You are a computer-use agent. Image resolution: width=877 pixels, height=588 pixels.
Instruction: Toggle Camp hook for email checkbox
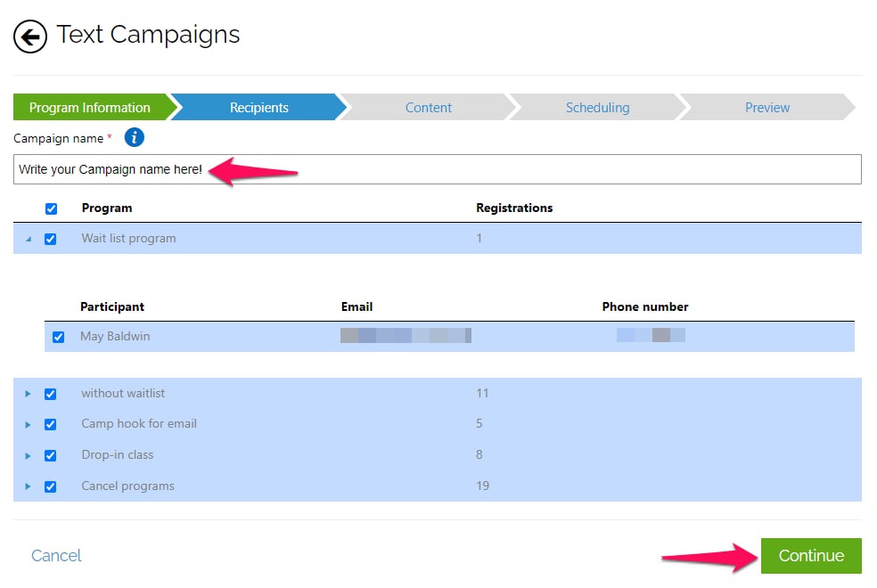coord(51,424)
